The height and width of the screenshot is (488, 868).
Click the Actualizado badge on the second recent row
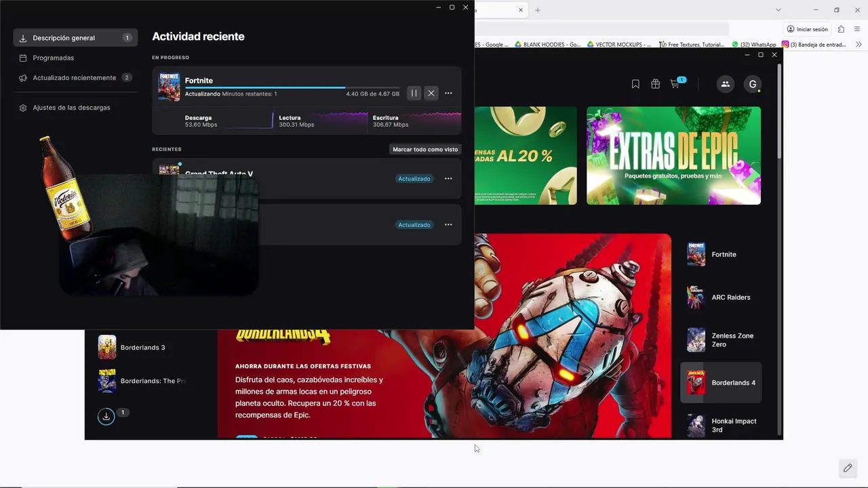point(414,225)
